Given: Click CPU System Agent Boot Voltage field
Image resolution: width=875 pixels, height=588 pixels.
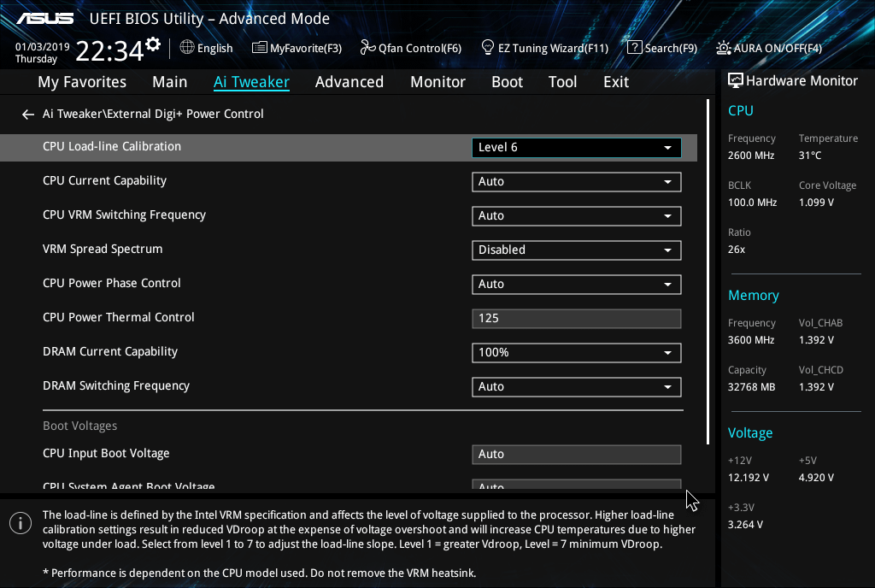Looking at the screenshot, I should 577,485.
